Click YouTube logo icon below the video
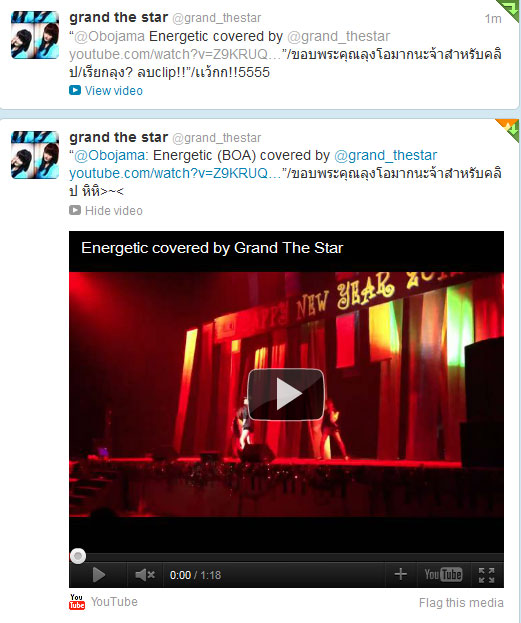The width and height of the screenshot is (521, 623). point(77,602)
